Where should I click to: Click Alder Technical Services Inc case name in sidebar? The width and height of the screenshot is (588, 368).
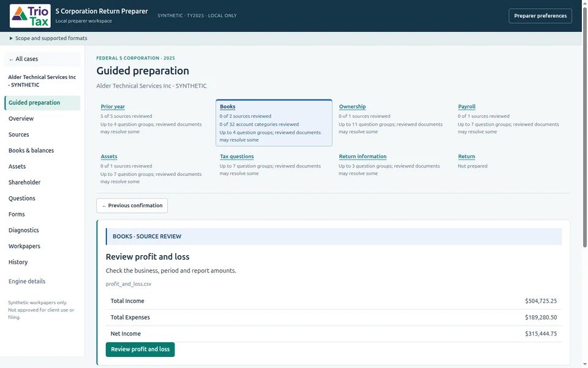pyautogui.click(x=42, y=81)
